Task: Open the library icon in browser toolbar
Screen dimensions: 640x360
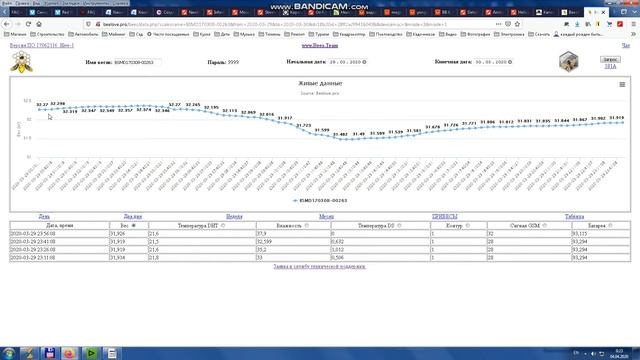Action: (x=588, y=24)
